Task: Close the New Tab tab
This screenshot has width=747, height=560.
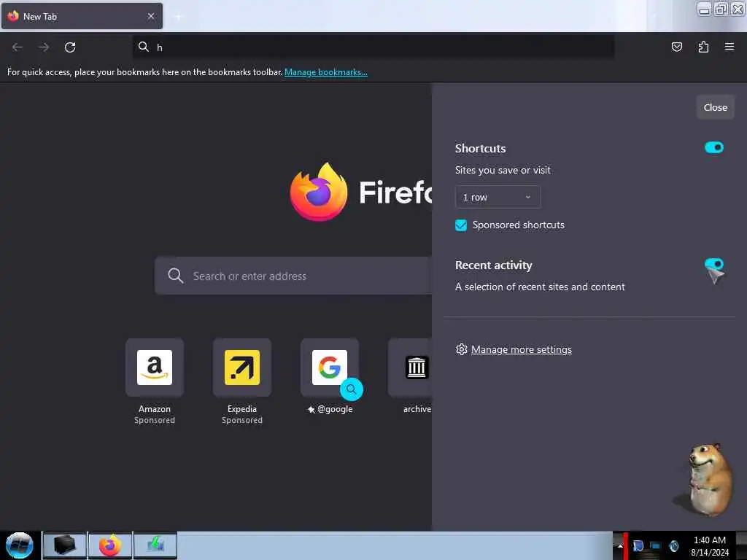Action: pos(151,16)
